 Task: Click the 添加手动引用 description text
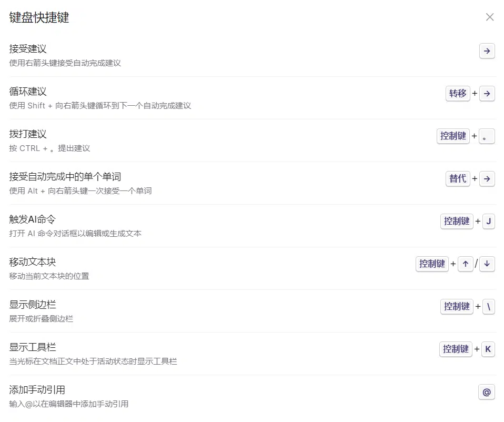(x=69, y=404)
